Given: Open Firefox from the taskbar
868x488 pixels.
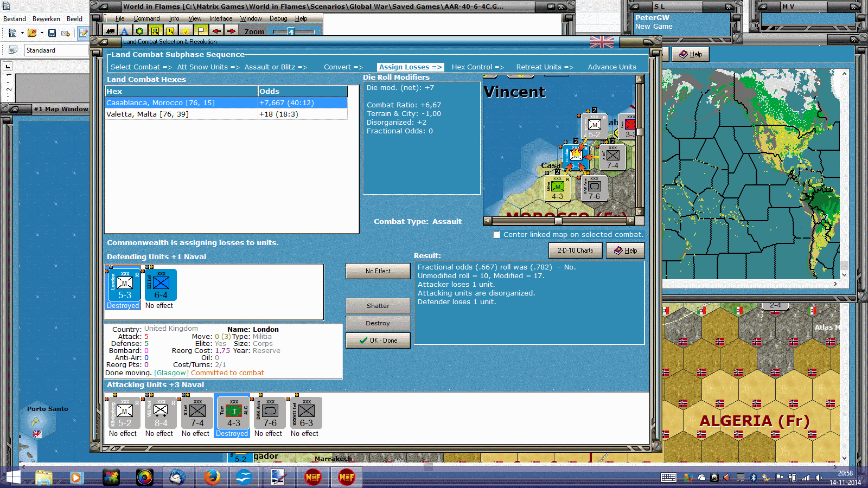Looking at the screenshot, I should (212, 477).
